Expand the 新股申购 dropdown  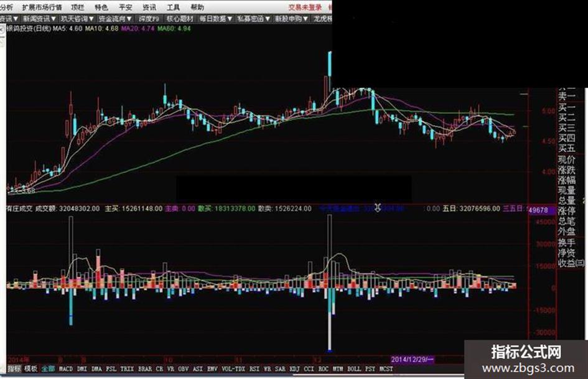point(292,19)
